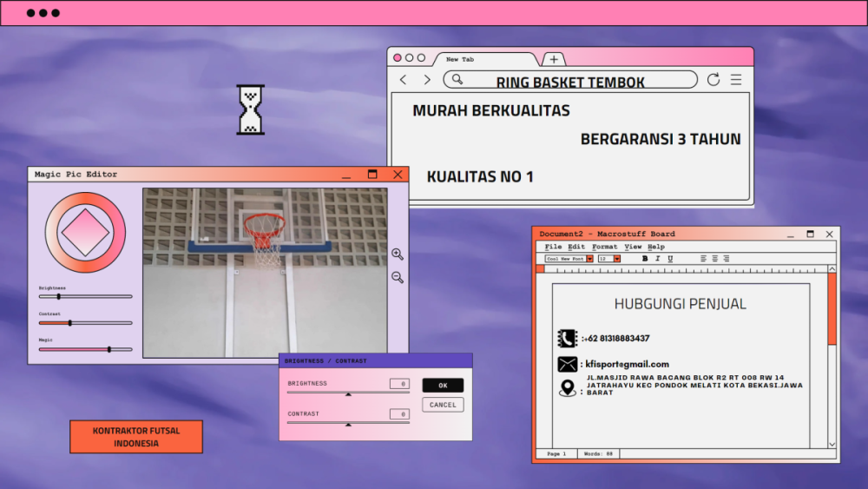Click the kfisport@gmail.com email text

(x=628, y=364)
